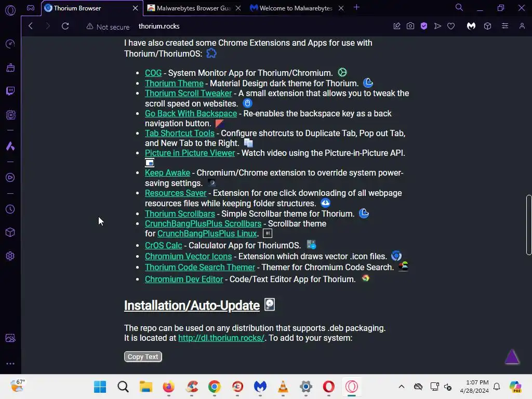This screenshot has width=532, height=399.
Task: Open GX Corner gamepad icon
Action: [31, 8]
